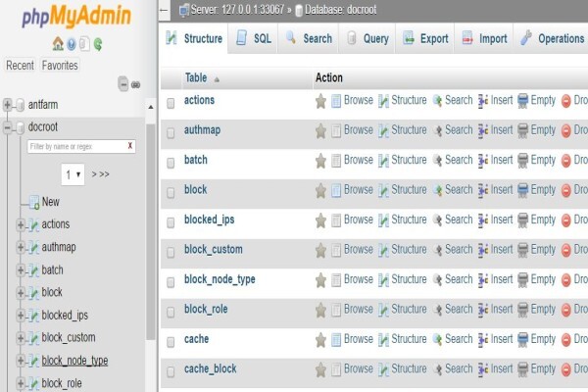This screenshot has height=392, width=588.
Task: Expand the blocked_ips table in navigation tree
Action: pyautogui.click(x=21, y=316)
